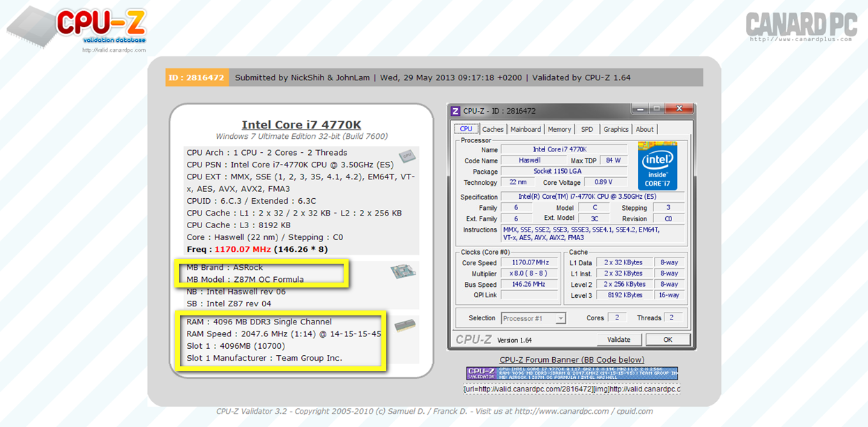Open the Processor #1 selection dropdown
Image resolution: width=868 pixels, height=427 pixels.
pos(533,318)
